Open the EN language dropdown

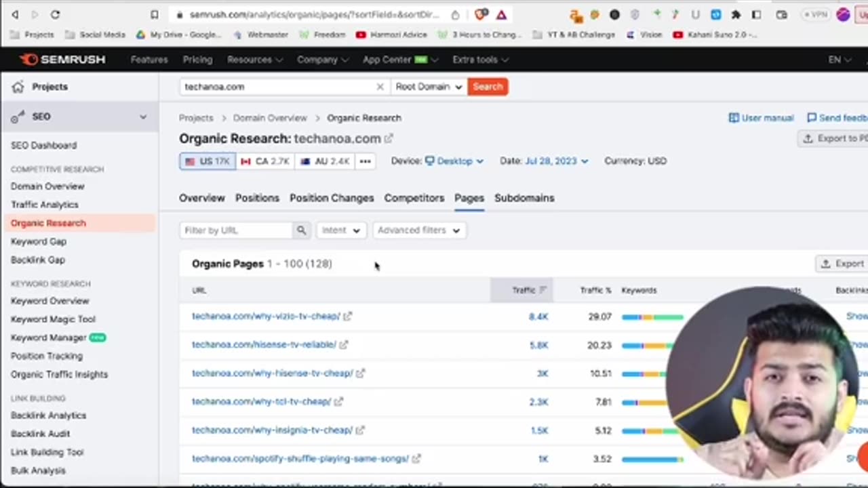(x=840, y=60)
